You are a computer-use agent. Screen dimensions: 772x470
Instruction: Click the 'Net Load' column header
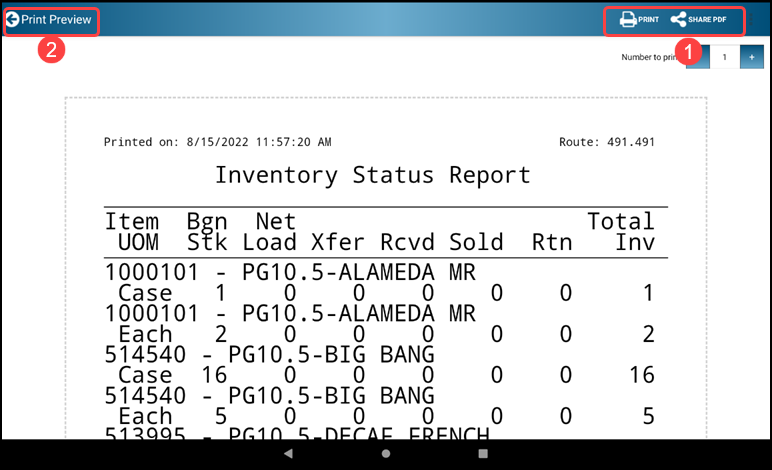coord(269,232)
